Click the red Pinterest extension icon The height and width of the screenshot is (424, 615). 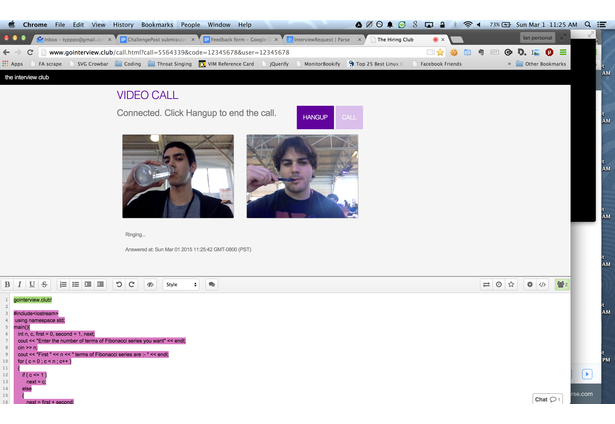549,52
